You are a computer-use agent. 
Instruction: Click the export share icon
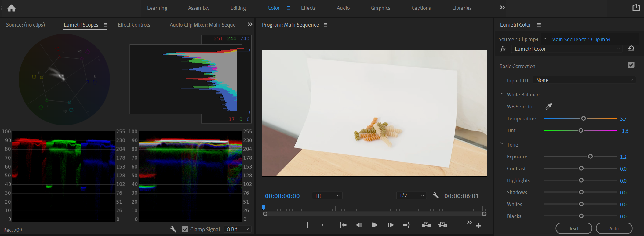pyautogui.click(x=636, y=8)
